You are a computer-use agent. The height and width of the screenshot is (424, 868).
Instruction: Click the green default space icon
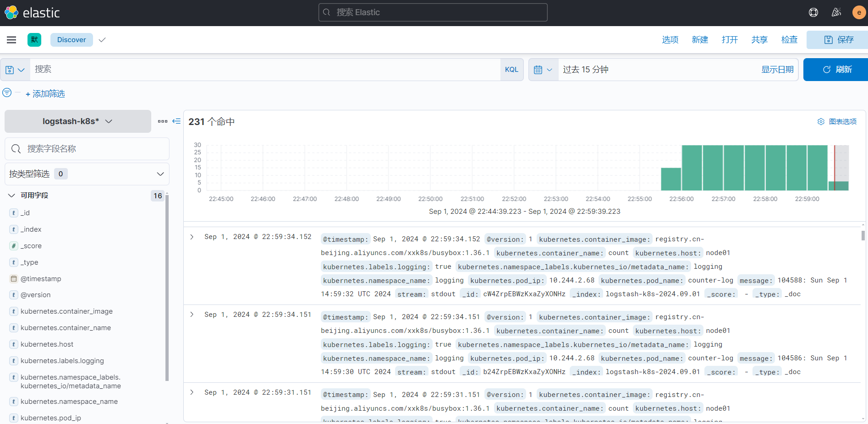[x=34, y=40]
